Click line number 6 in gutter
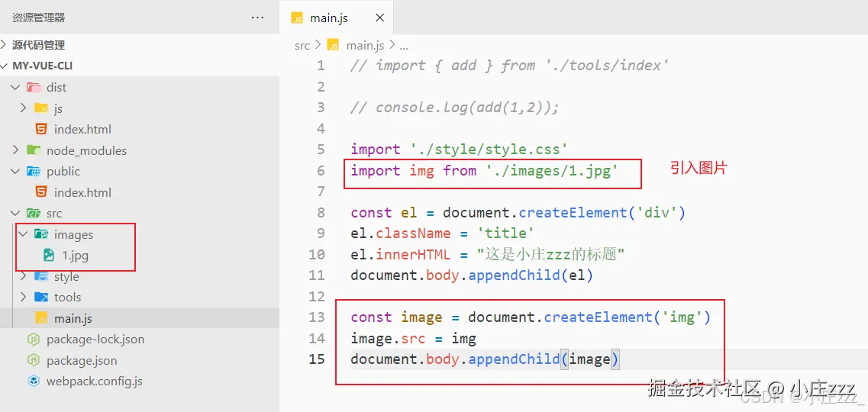 [321, 170]
